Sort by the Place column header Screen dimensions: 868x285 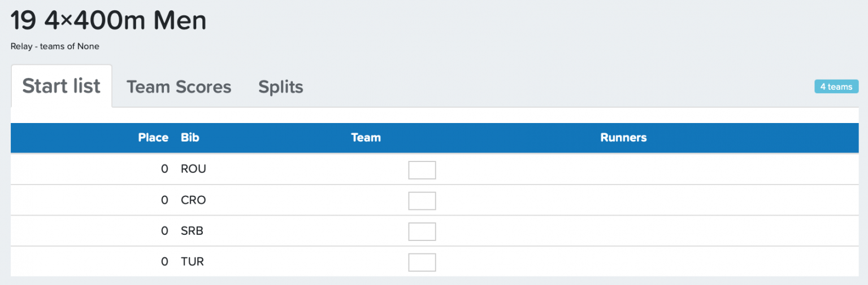coord(153,138)
